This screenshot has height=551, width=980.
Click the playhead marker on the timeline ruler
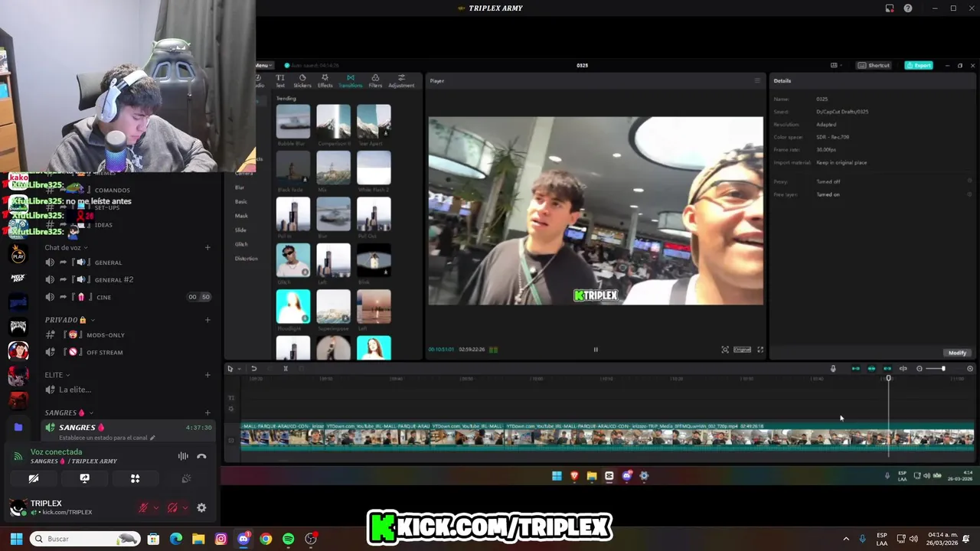[x=889, y=378]
